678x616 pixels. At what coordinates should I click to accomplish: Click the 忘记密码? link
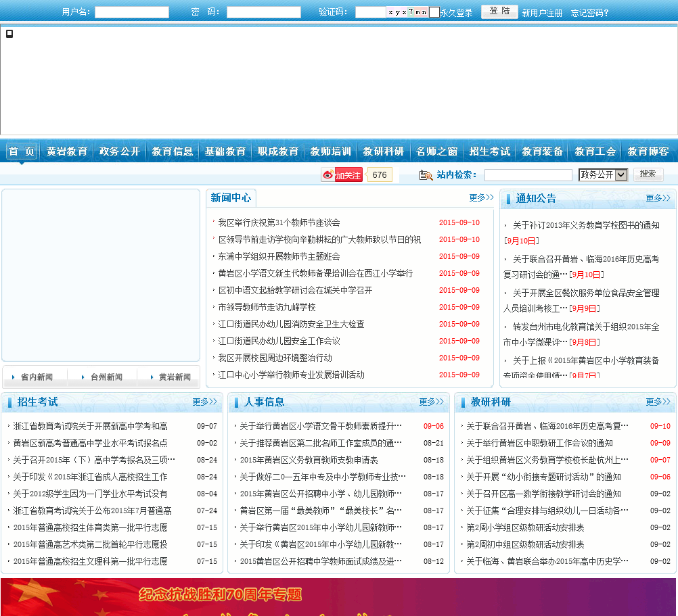click(x=590, y=13)
